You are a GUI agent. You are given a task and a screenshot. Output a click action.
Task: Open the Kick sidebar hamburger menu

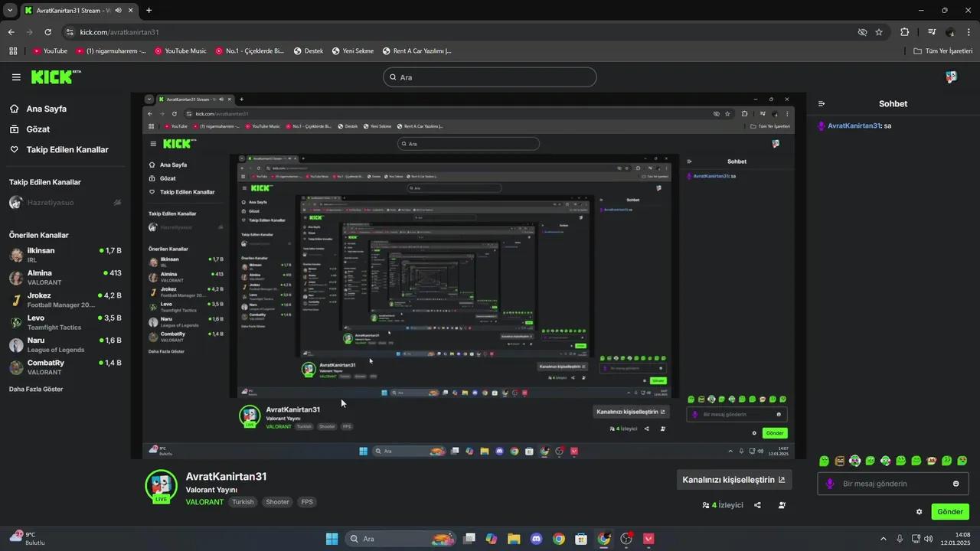16,77
